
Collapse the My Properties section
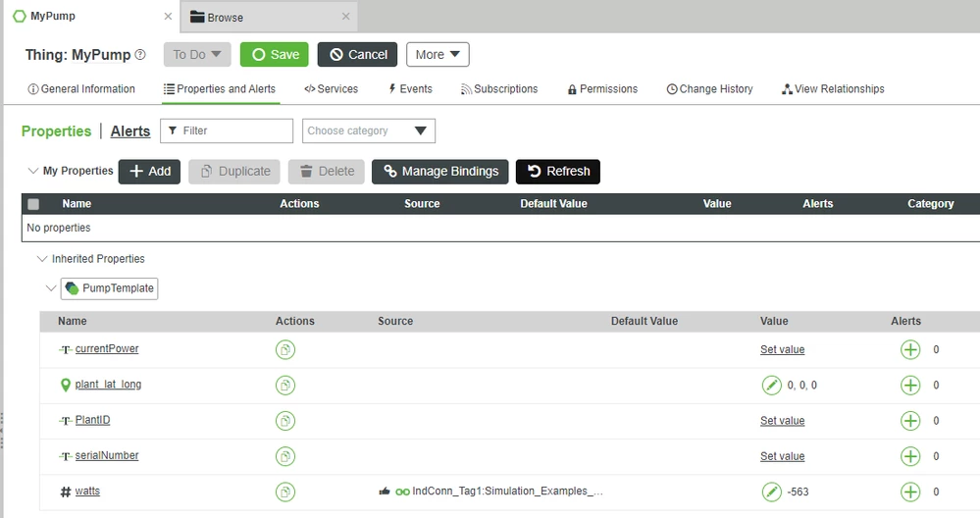point(33,171)
